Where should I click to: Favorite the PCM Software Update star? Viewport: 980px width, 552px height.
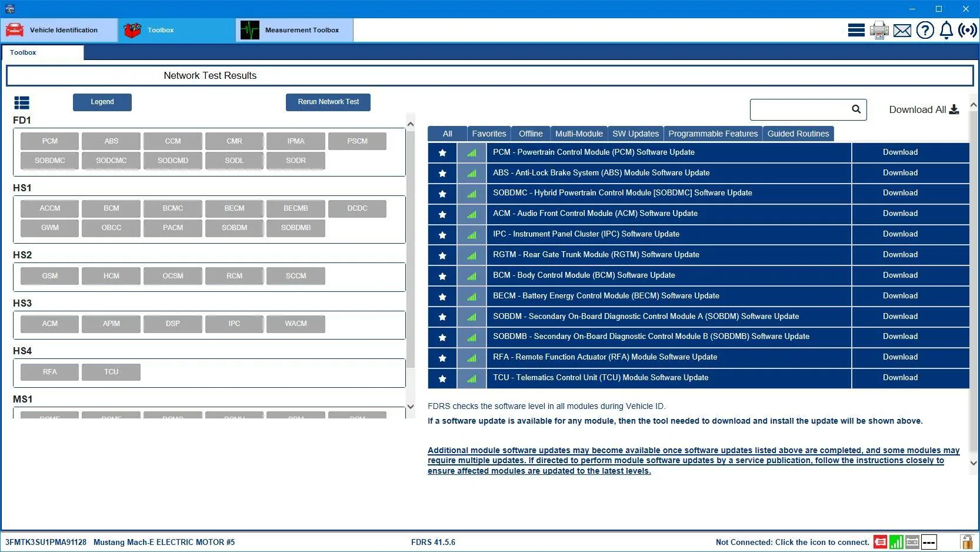pos(442,153)
